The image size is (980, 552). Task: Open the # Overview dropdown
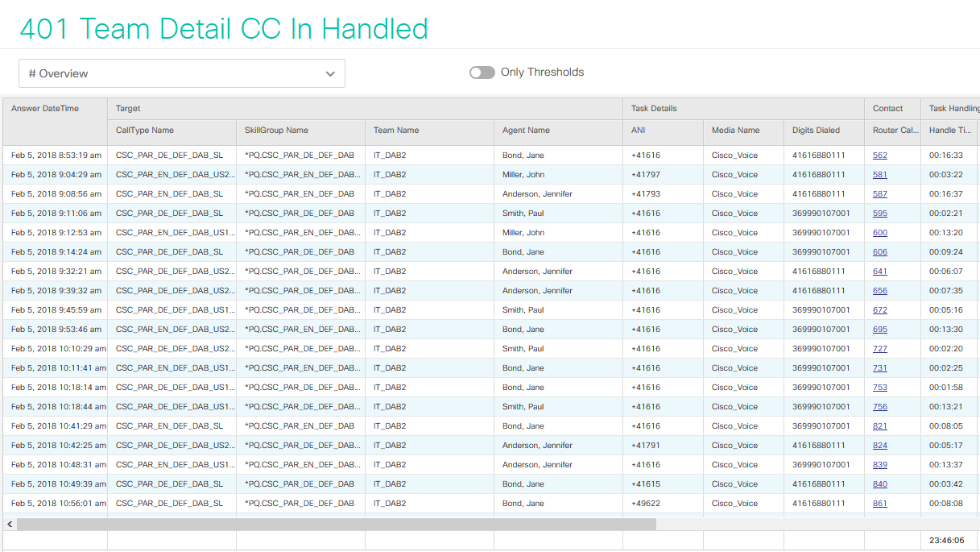tap(182, 73)
